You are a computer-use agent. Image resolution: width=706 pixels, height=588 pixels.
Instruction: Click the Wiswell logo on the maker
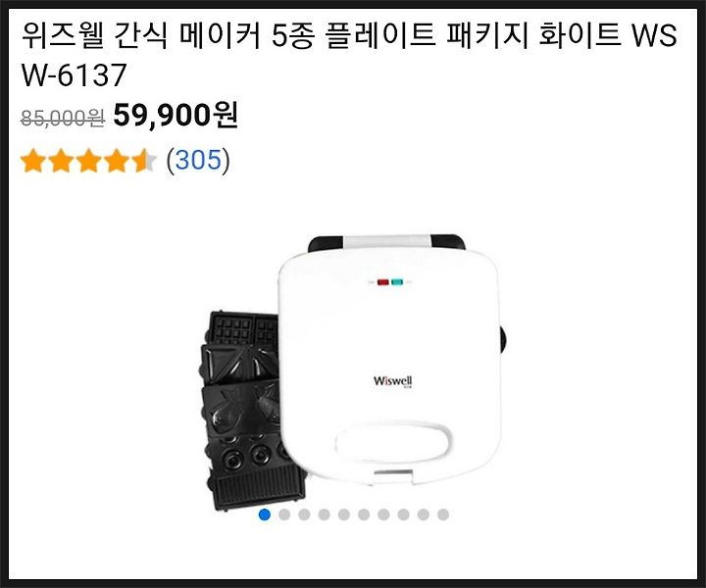[x=392, y=381]
